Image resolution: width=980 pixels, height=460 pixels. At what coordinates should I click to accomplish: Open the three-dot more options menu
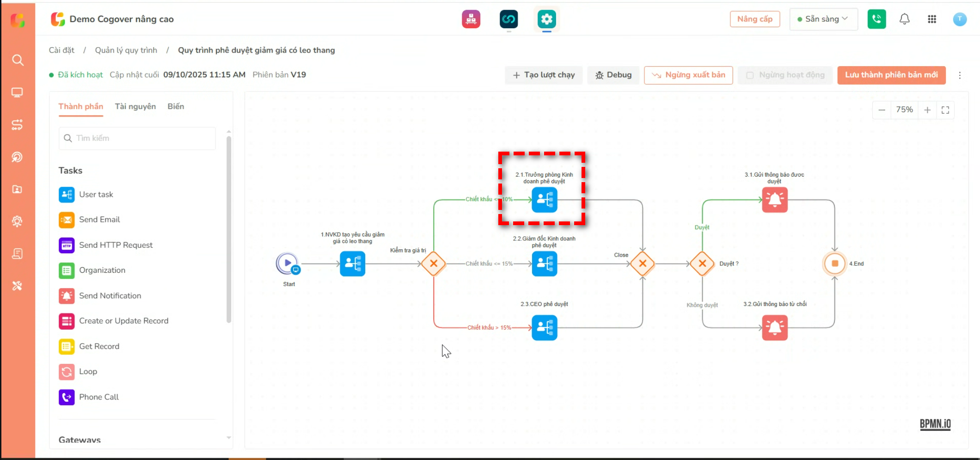click(x=960, y=75)
